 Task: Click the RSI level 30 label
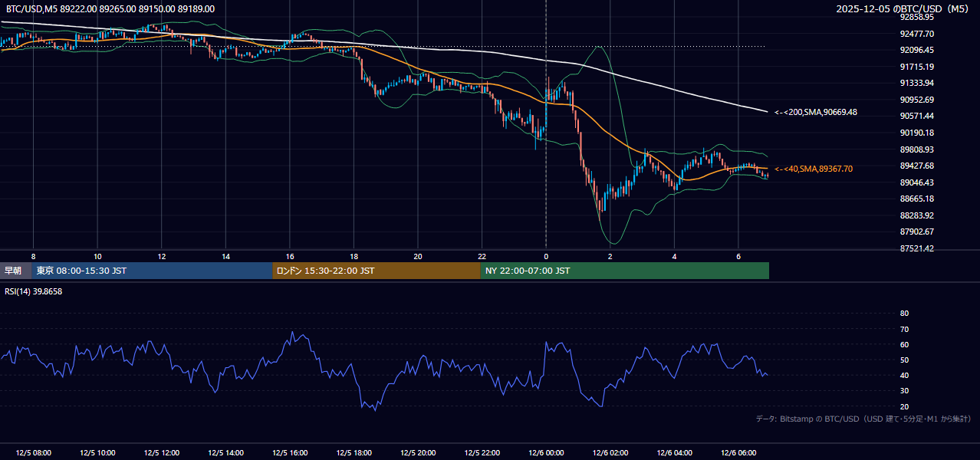click(904, 391)
